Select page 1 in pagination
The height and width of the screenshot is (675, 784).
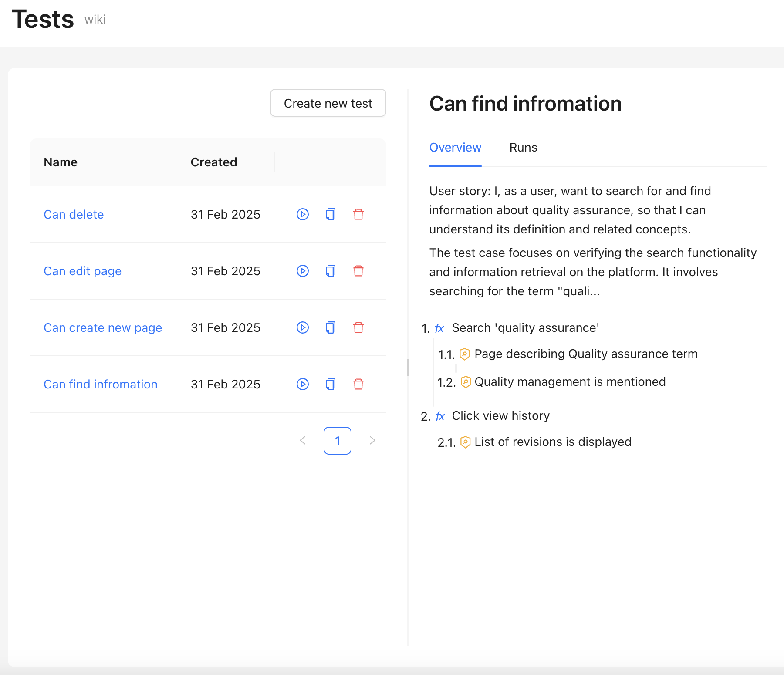[338, 441]
